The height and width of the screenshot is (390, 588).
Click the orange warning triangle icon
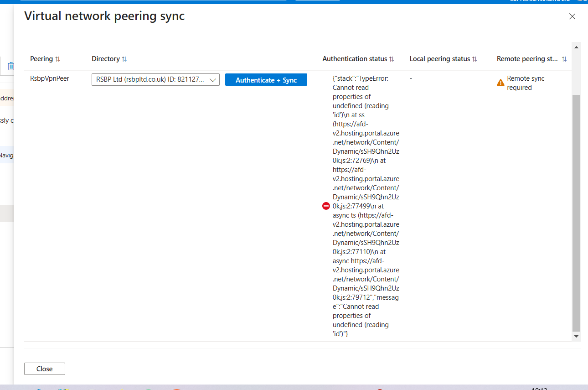[x=500, y=83]
